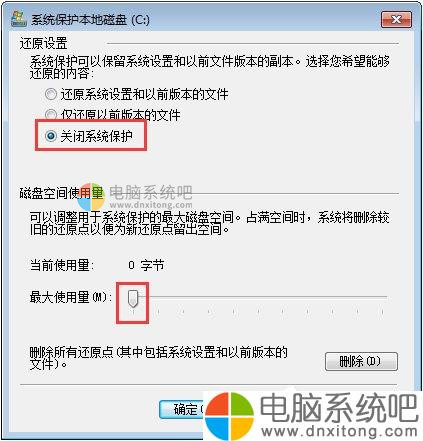Click the small colorful watermark logo near 磁盘空间使用量
Screen dimensions: 423x441
point(91,197)
